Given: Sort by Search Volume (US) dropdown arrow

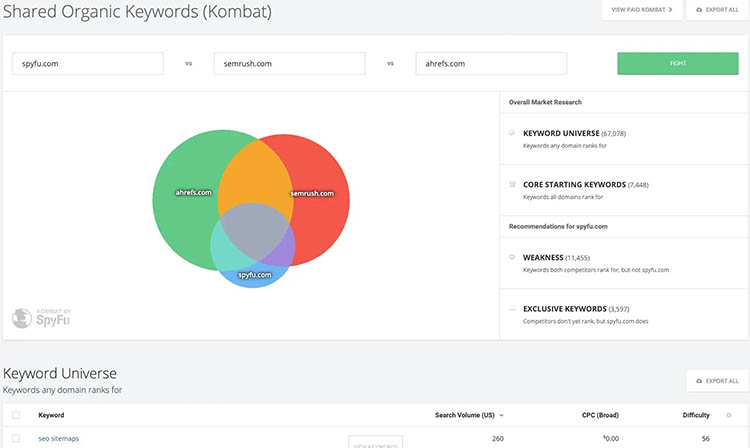Looking at the screenshot, I should pyautogui.click(x=501, y=415).
